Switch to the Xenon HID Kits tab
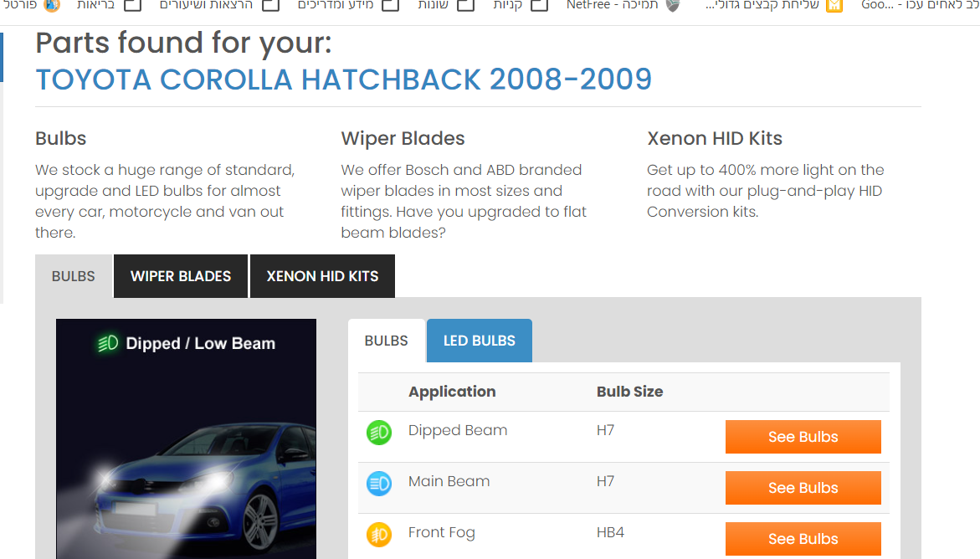 [322, 276]
